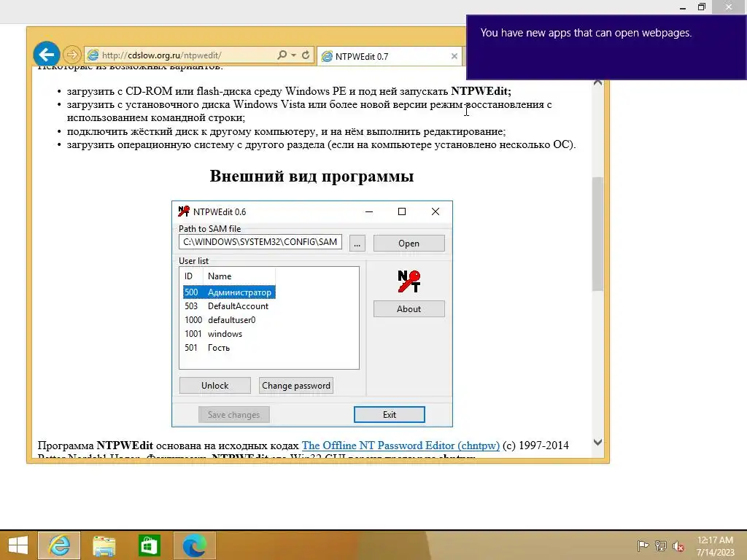Screen dimensions: 747x560
Task: Launch the Windows Store from taskbar
Action: coord(149,545)
